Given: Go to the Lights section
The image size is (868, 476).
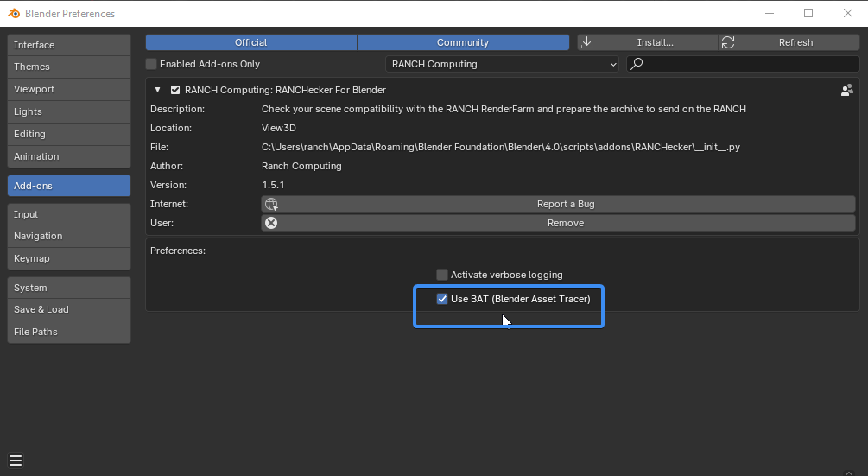Looking at the screenshot, I should [x=69, y=111].
